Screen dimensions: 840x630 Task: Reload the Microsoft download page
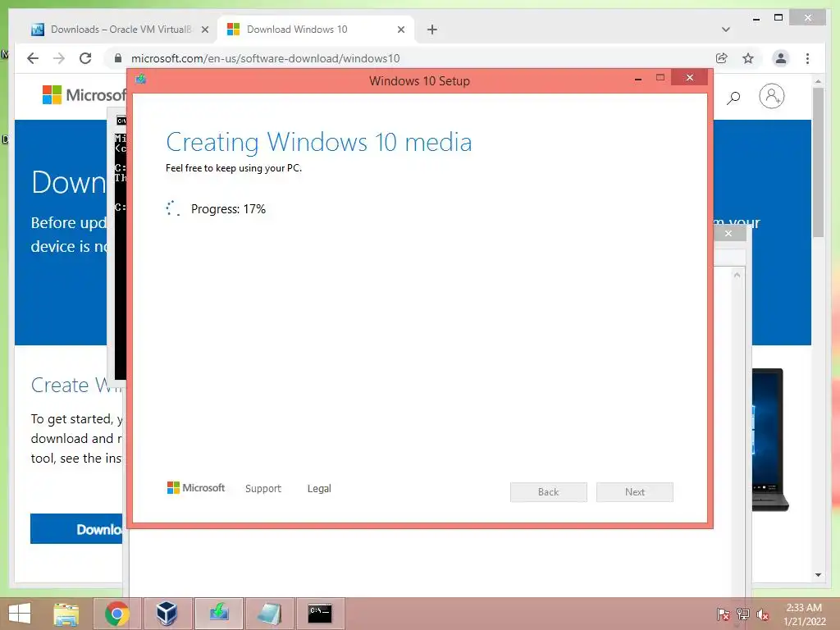click(x=85, y=58)
